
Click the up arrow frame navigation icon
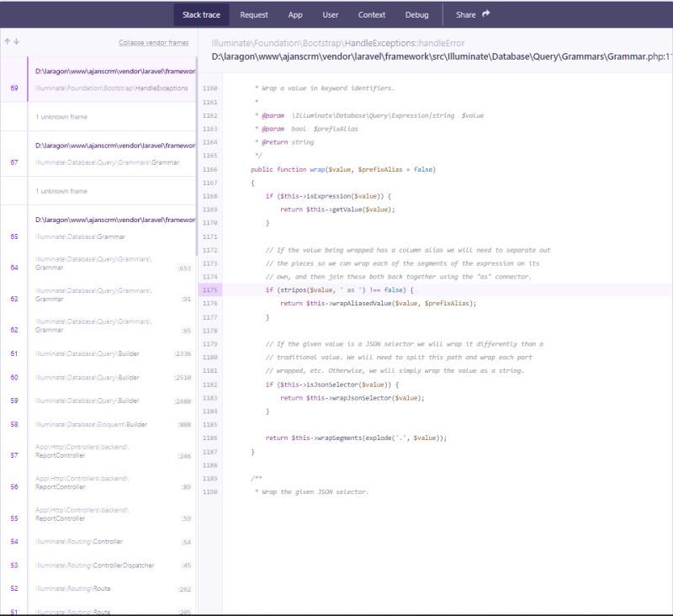click(x=8, y=41)
